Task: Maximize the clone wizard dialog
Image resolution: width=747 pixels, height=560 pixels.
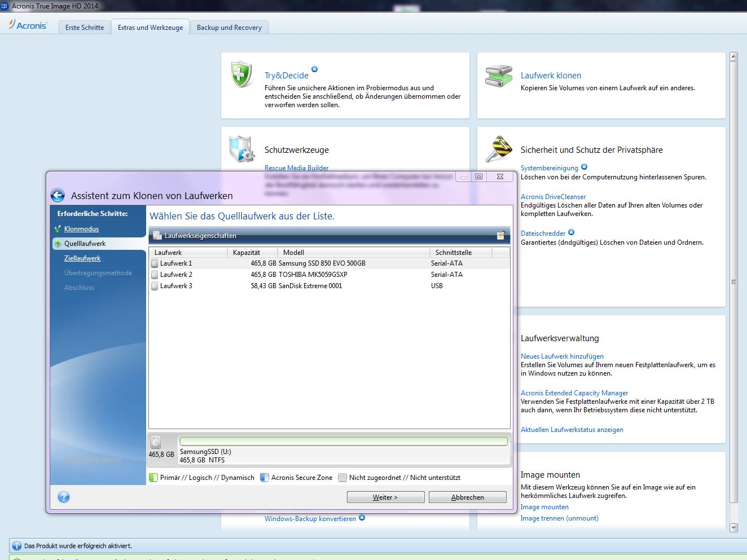Action: pyautogui.click(x=479, y=177)
